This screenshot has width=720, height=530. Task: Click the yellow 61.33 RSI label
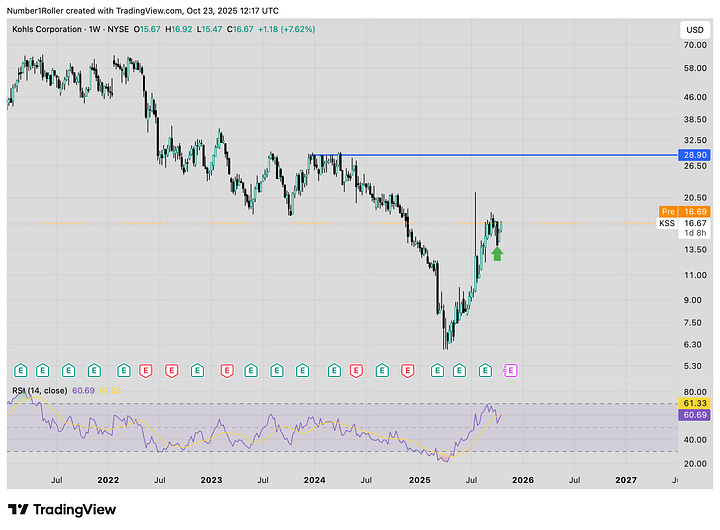pyautogui.click(x=694, y=403)
